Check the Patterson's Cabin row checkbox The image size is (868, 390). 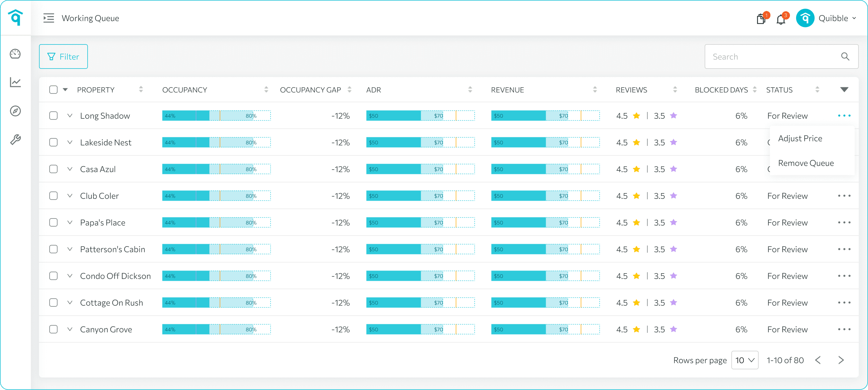(x=53, y=249)
